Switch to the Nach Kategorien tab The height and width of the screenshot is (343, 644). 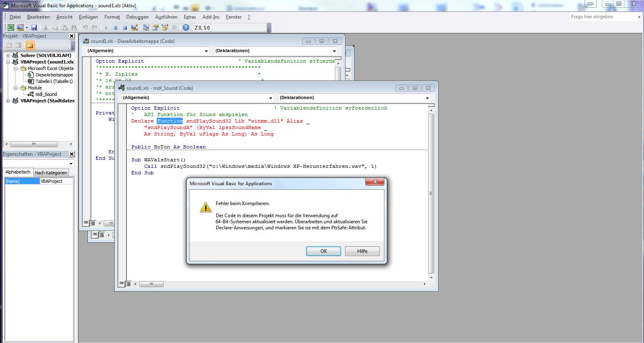51,173
